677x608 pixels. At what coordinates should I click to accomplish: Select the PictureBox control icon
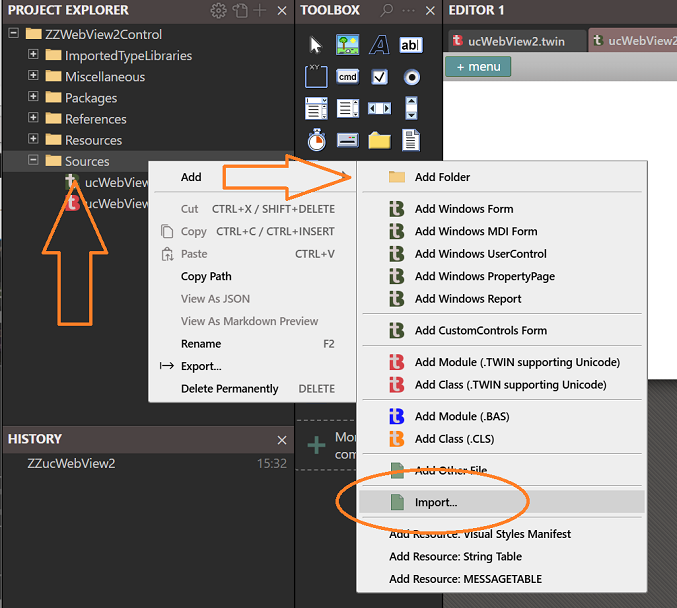[x=347, y=45]
